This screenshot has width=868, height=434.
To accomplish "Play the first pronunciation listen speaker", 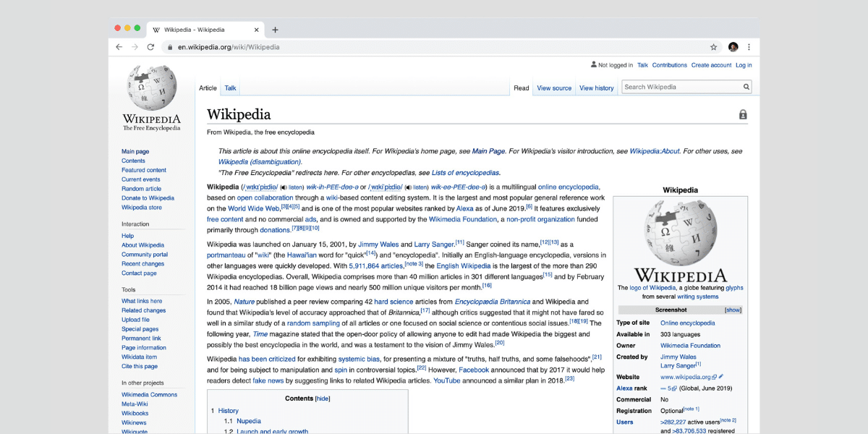I will [284, 187].
